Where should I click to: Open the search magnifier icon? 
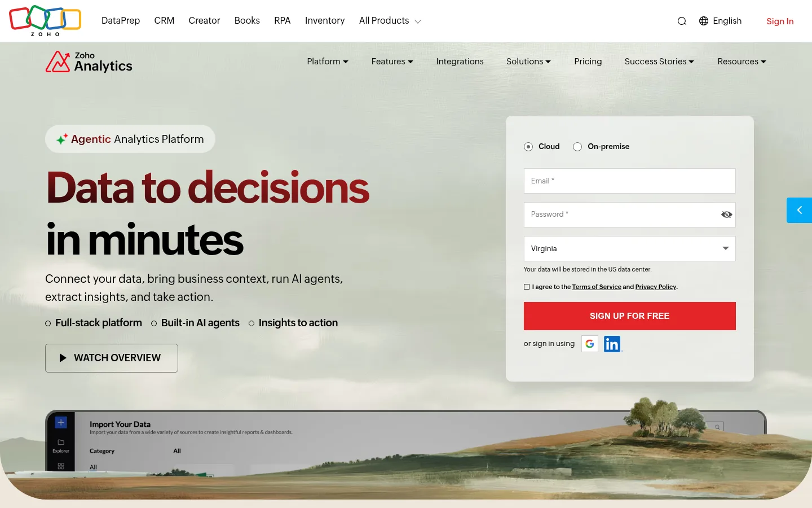pos(682,21)
